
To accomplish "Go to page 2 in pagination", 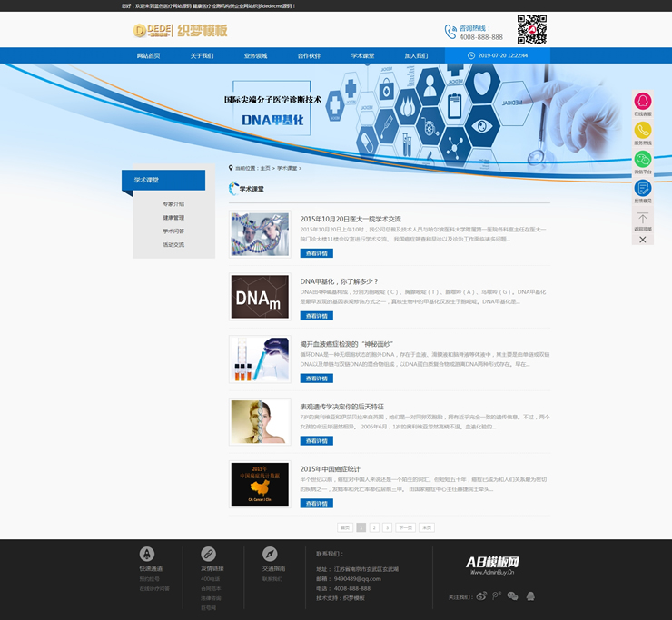I will [x=374, y=527].
